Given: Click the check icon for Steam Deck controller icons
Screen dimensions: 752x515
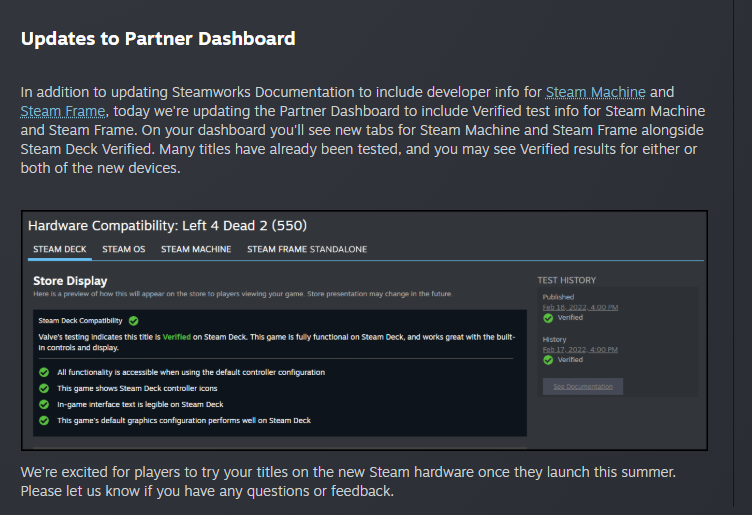Looking at the screenshot, I should [44, 388].
